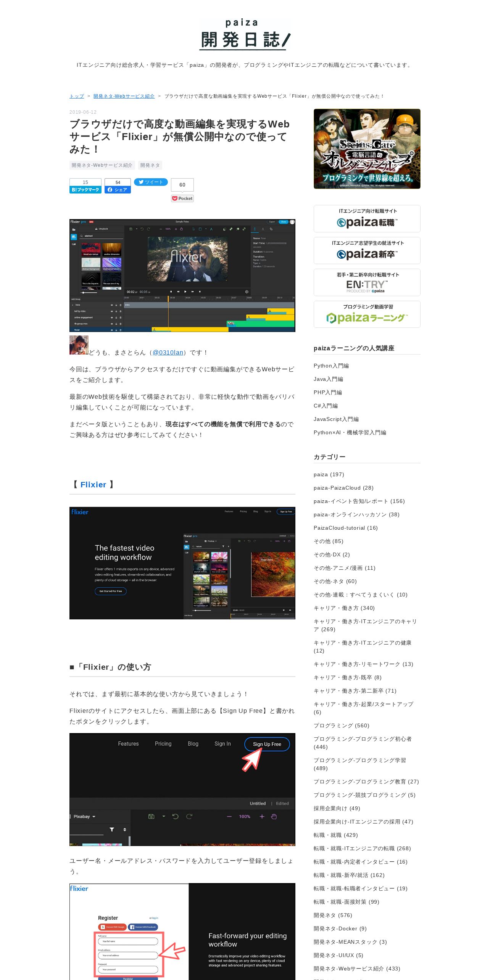Open the 採用企業向け (49) category

[337, 808]
